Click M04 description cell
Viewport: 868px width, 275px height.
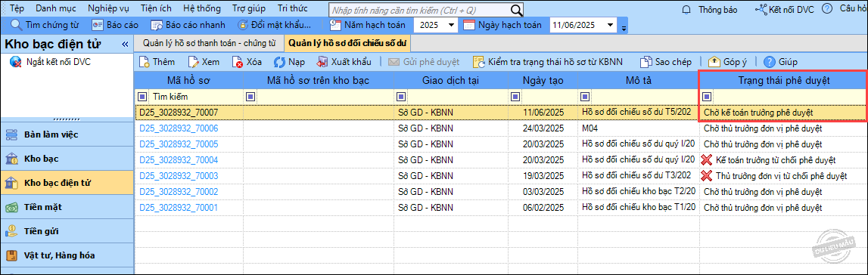click(639, 128)
